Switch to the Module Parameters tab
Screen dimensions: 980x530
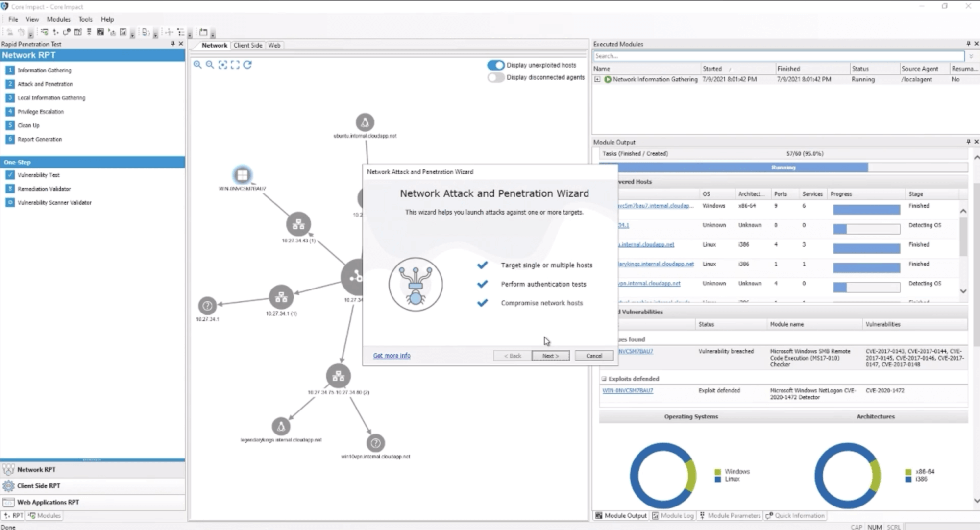730,515
